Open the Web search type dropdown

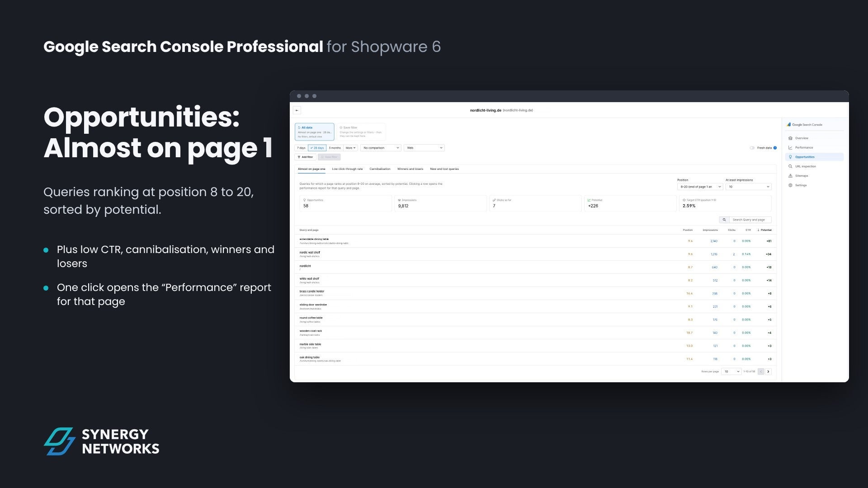424,148
